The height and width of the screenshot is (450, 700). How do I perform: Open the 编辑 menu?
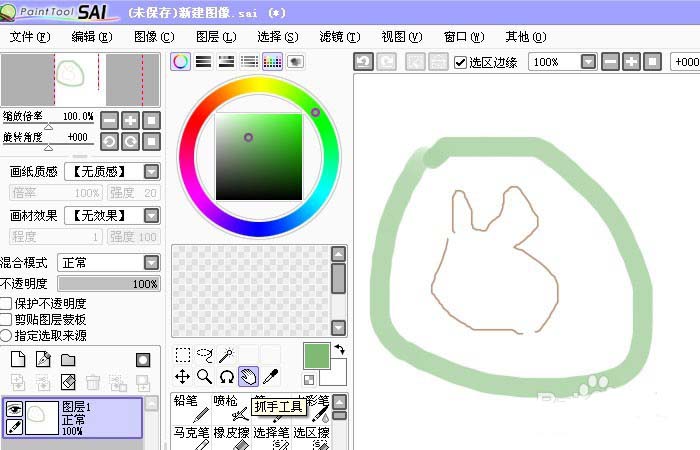click(92, 37)
